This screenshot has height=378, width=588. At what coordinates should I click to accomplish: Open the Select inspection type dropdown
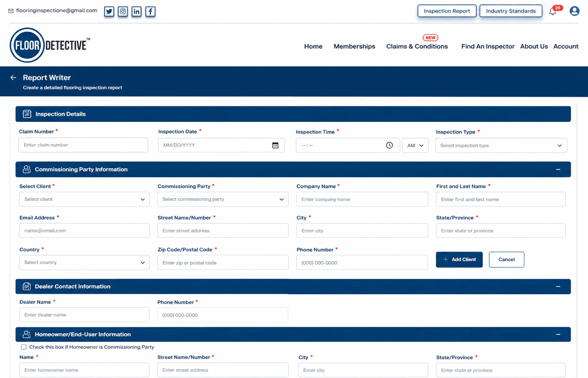[501, 146]
